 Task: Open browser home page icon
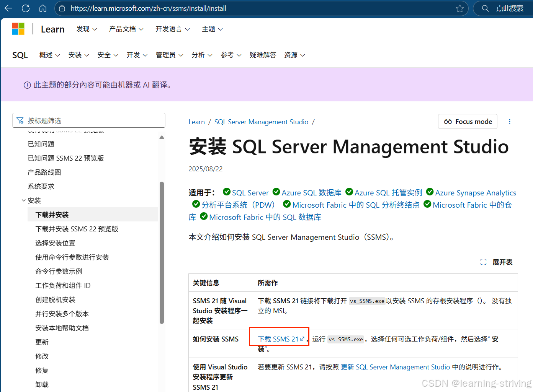click(x=43, y=8)
